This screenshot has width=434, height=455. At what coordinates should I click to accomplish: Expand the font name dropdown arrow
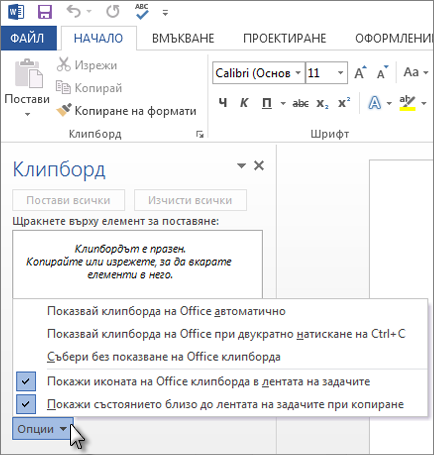(298, 73)
